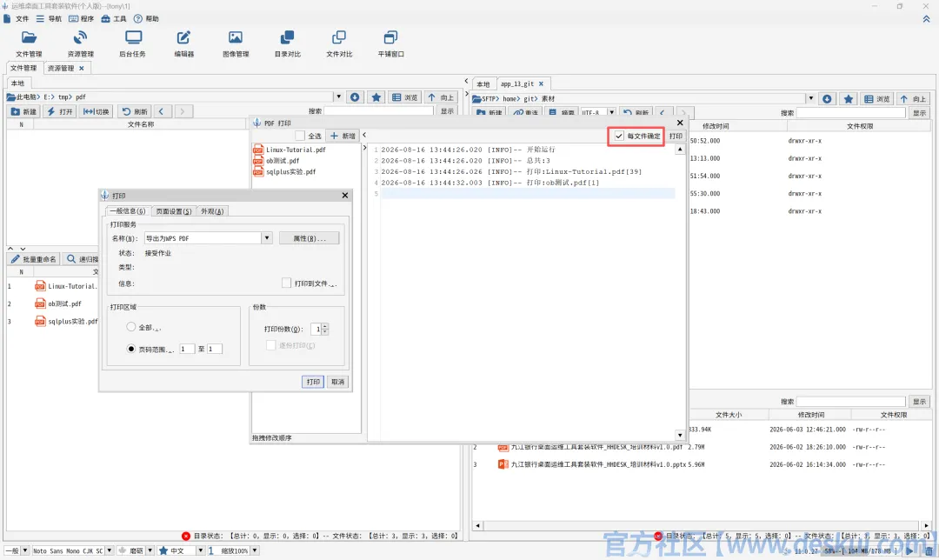Go back with local pane left arrow

point(161,111)
